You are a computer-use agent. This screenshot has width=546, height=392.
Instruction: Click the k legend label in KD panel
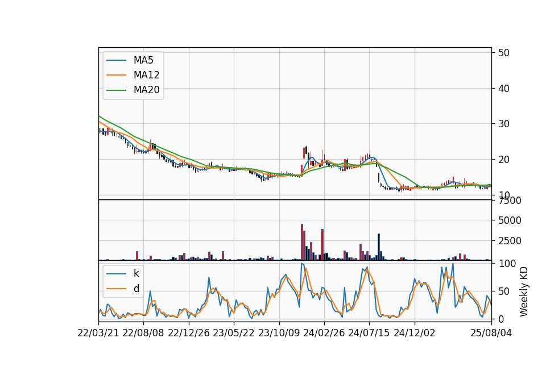click(136, 273)
